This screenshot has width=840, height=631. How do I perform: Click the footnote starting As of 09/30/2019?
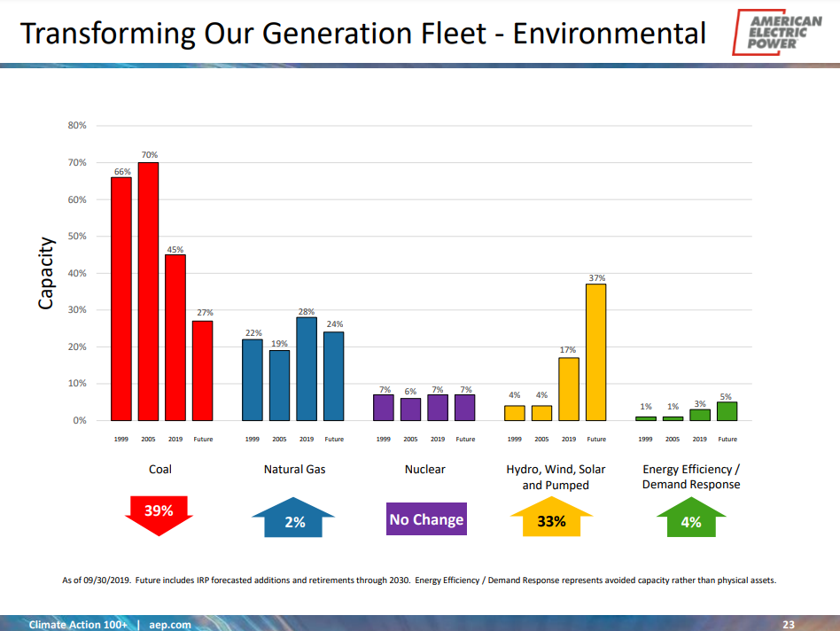click(419, 580)
